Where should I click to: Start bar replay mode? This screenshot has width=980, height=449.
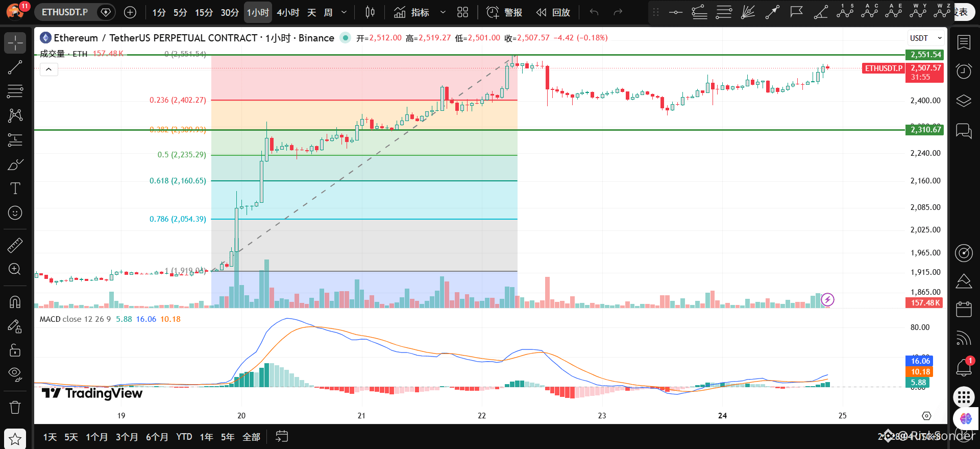click(553, 12)
